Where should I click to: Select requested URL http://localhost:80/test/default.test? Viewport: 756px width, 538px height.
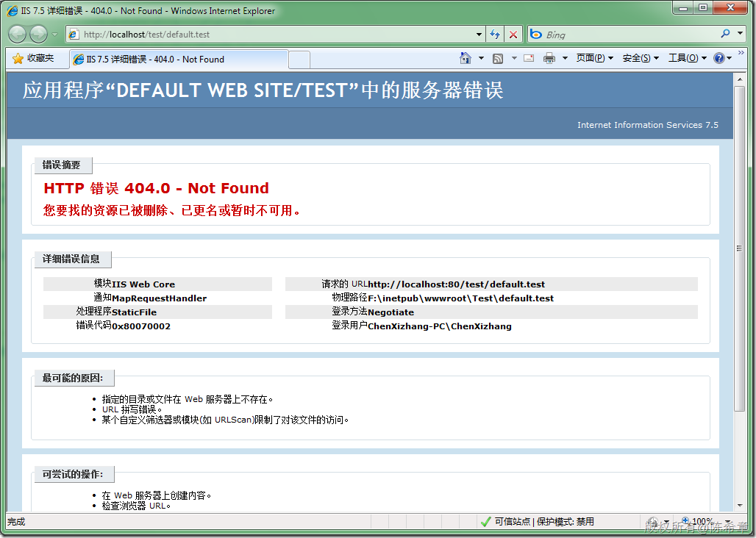pyautogui.click(x=456, y=284)
